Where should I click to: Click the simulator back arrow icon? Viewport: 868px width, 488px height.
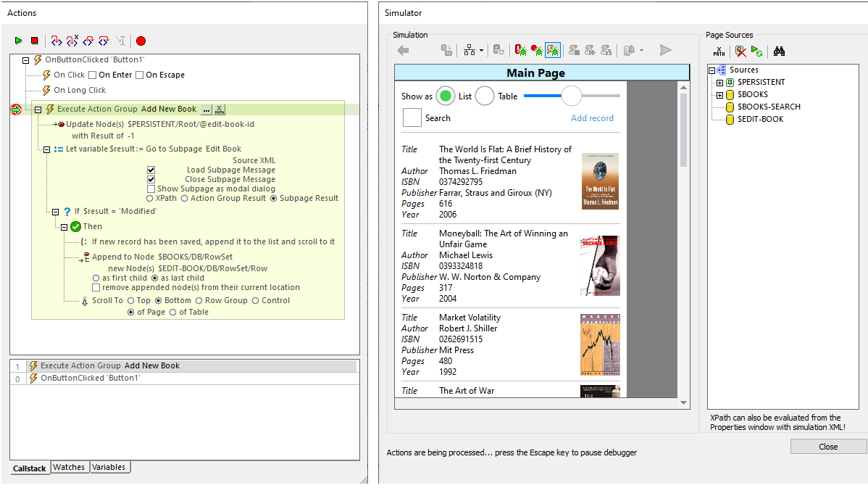pos(404,50)
